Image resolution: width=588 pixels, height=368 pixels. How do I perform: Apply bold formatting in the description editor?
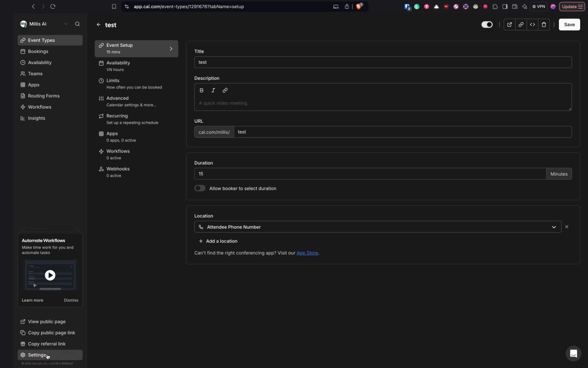coord(201,90)
